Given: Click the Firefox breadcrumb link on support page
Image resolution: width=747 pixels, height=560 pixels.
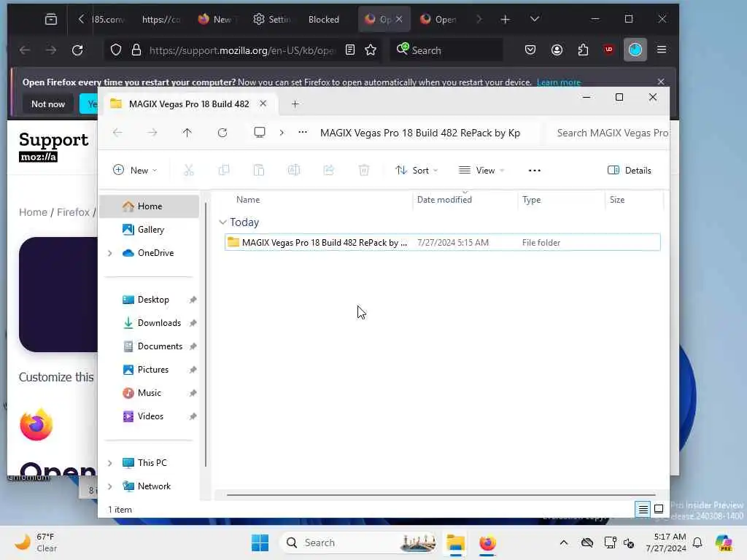Looking at the screenshot, I should pyautogui.click(x=73, y=212).
